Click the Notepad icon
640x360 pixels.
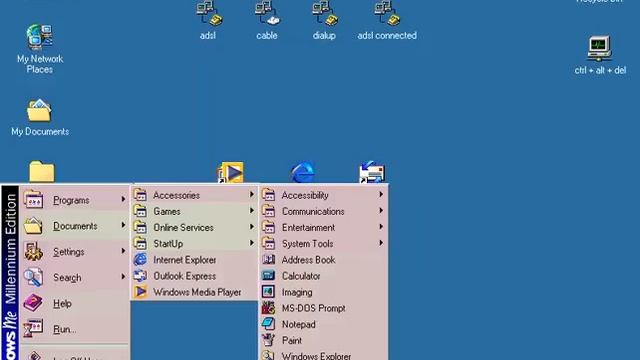click(x=268, y=324)
